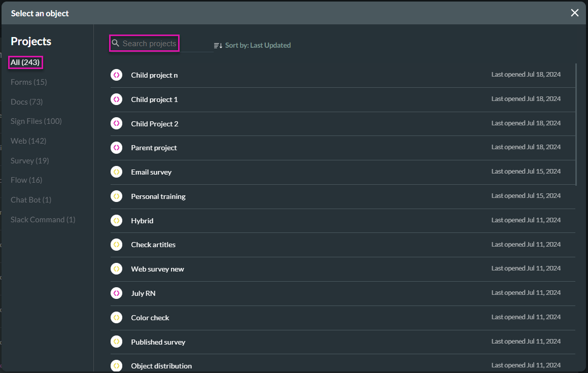Select the Parent project diamond icon
588x373 pixels.
point(116,147)
